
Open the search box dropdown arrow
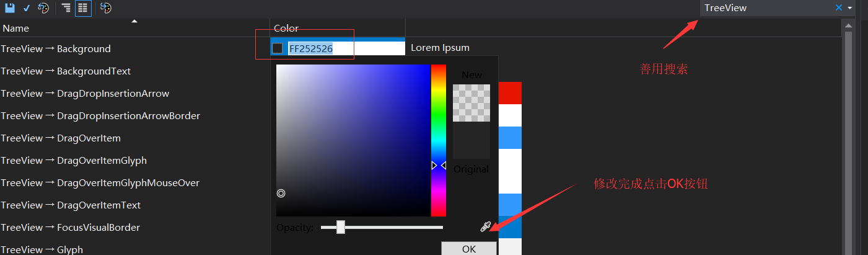point(850,8)
